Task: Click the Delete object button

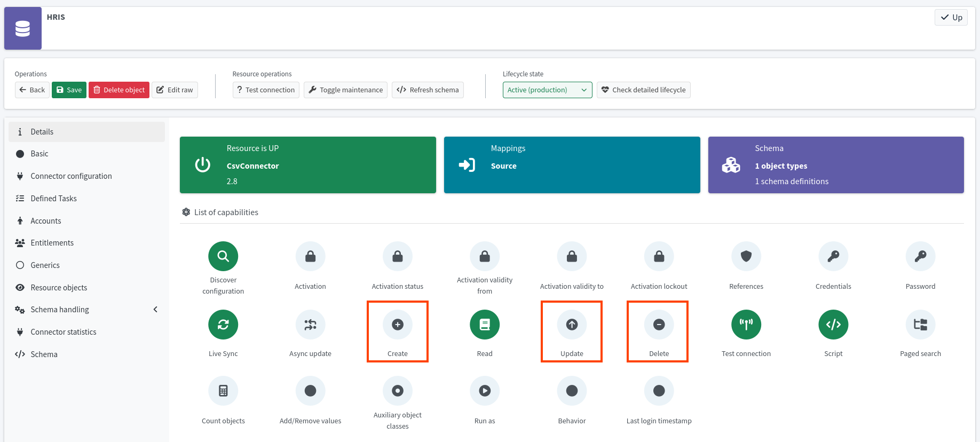Action: pyautogui.click(x=119, y=90)
